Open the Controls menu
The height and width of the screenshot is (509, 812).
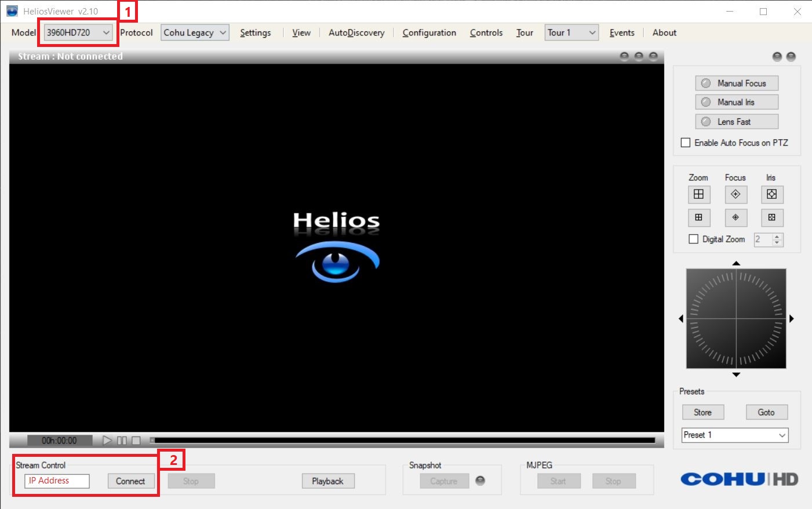[x=486, y=32]
